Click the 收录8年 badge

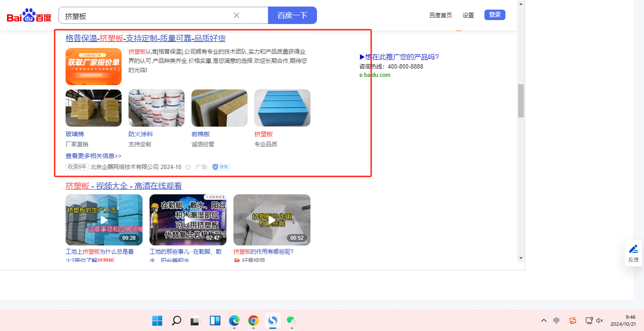(77, 167)
